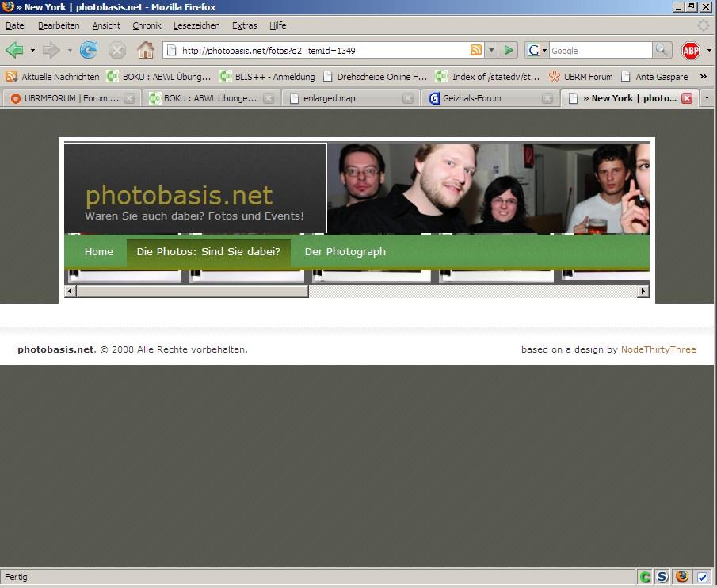Click the Der Photograph navigation item

[345, 251]
